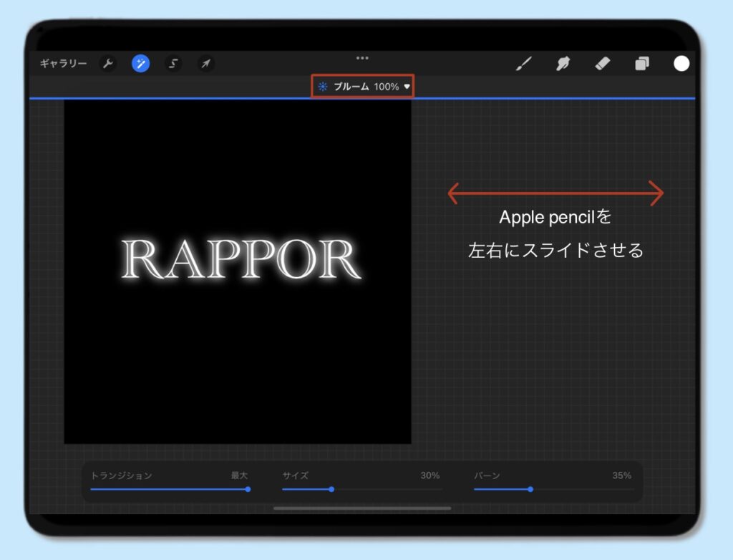Click the サイズ slider handle
Viewport: 733px width, 560px height.
coord(331,489)
